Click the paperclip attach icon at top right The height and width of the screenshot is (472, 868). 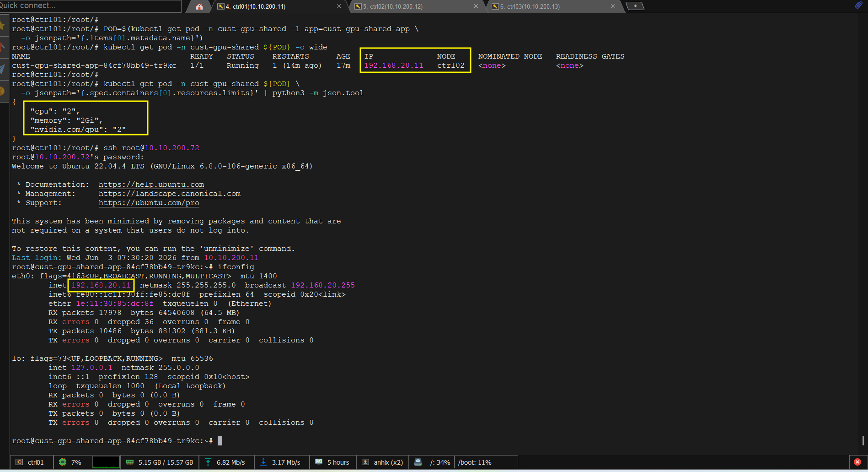click(x=858, y=5)
